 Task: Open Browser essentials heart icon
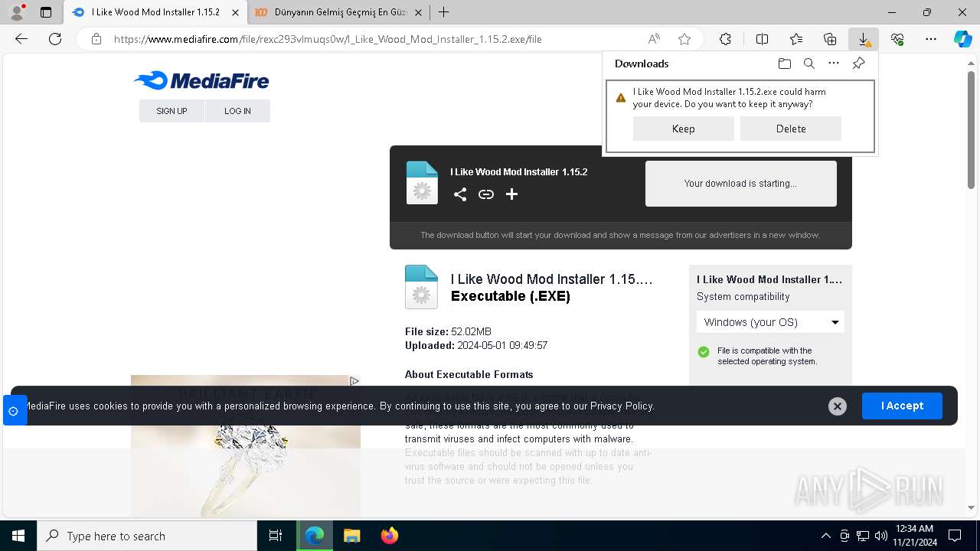click(x=897, y=39)
